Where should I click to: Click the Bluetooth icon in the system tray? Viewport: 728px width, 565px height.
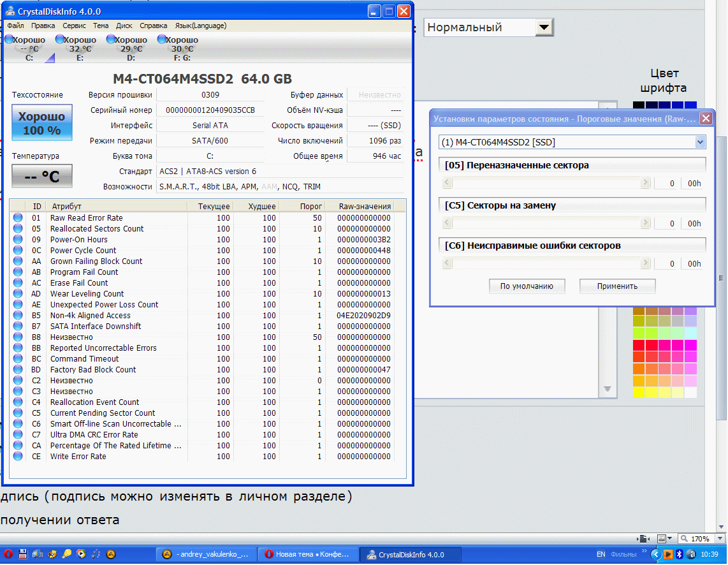click(680, 554)
